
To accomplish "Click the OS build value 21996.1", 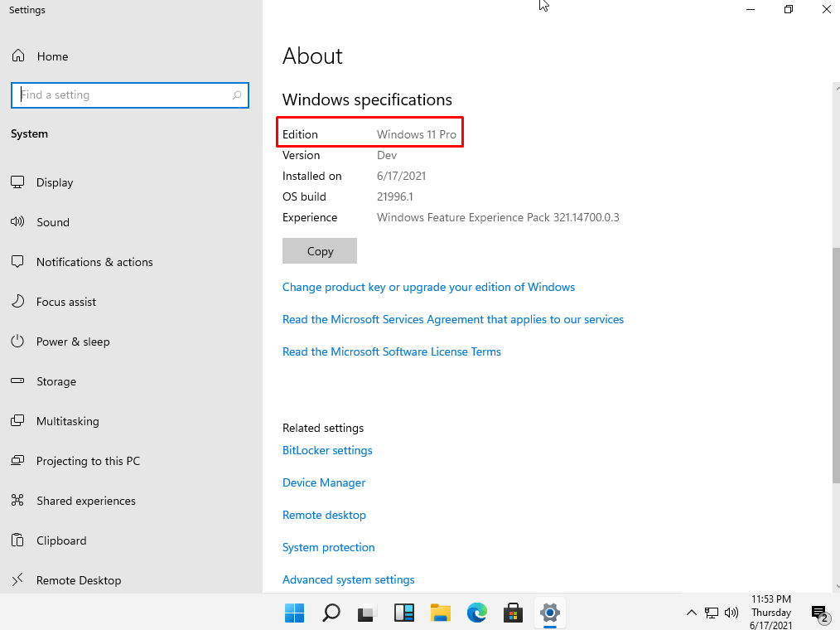I will (x=395, y=196).
